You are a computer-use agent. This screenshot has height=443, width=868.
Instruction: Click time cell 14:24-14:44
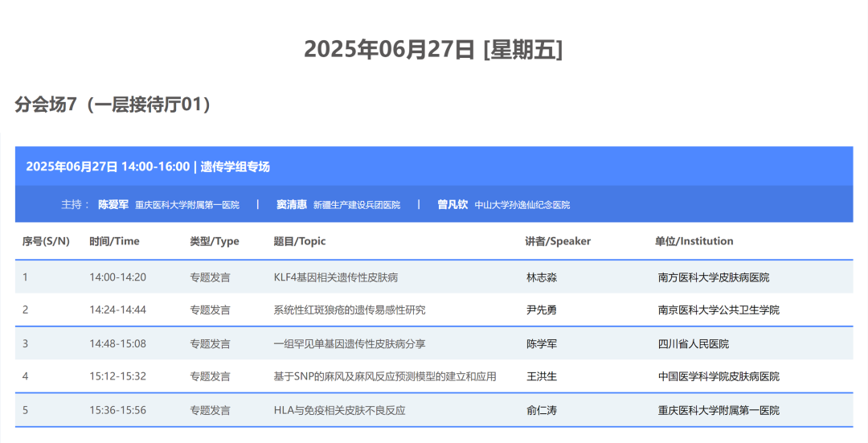(118, 310)
